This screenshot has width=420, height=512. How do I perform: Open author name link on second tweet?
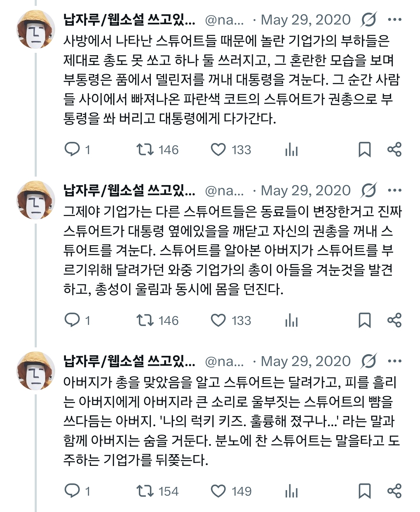click(x=129, y=190)
